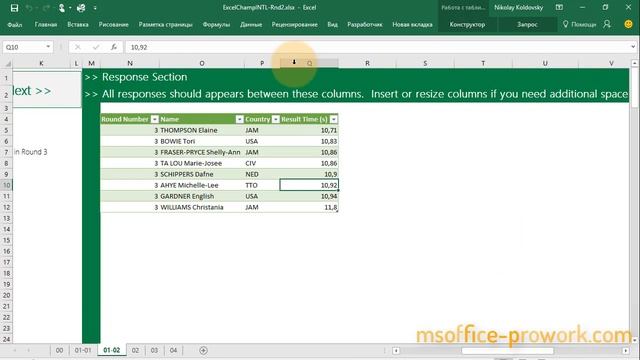Click the country cell CIV
Screen dimensions: 640x360
click(262, 163)
